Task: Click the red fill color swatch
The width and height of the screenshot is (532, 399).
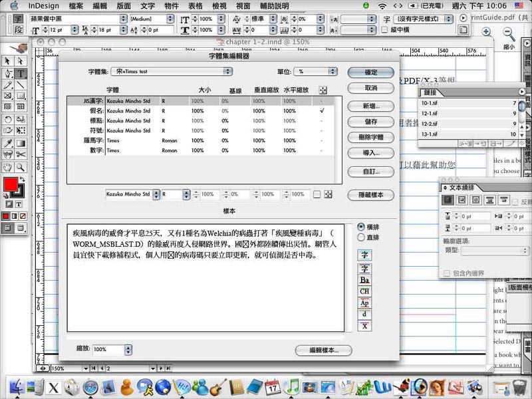Action: [10, 183]
